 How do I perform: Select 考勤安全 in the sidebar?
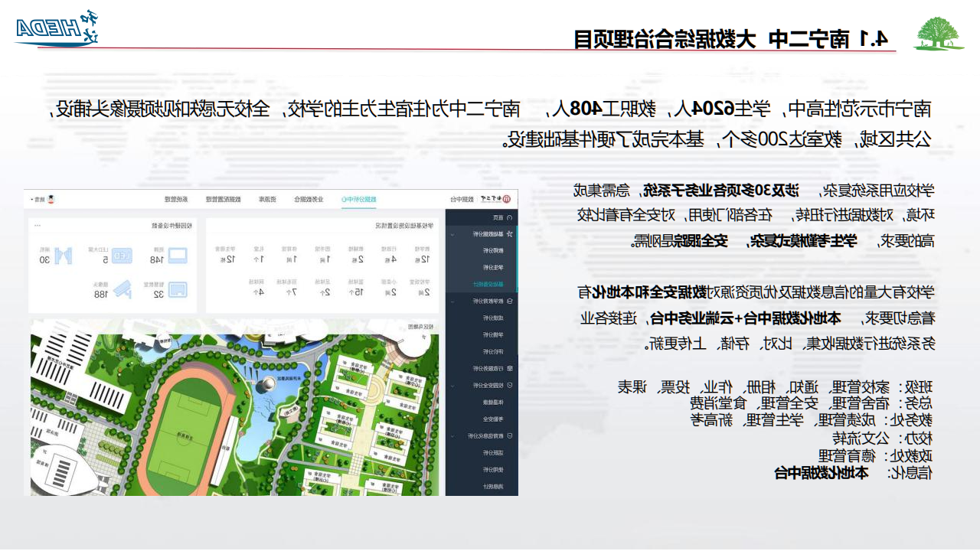(x=493, y=419)
